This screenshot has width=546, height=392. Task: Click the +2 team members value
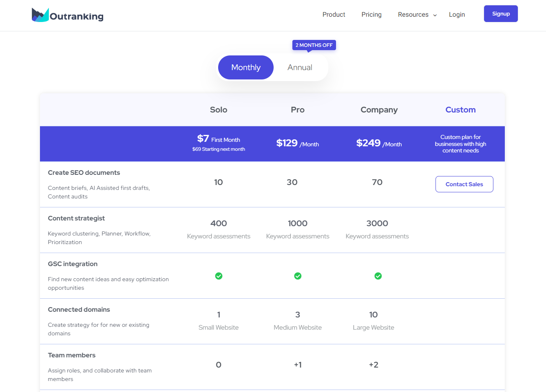pyautogui.click(x=374, y=365)
